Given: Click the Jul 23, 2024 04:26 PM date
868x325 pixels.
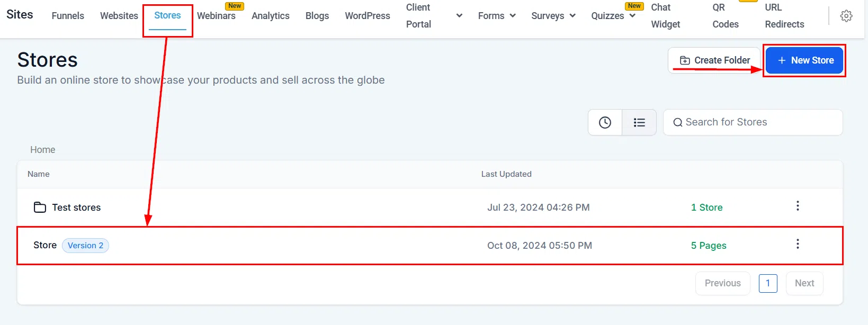Looking at the screenshot, I should click(x=539, y=207).
